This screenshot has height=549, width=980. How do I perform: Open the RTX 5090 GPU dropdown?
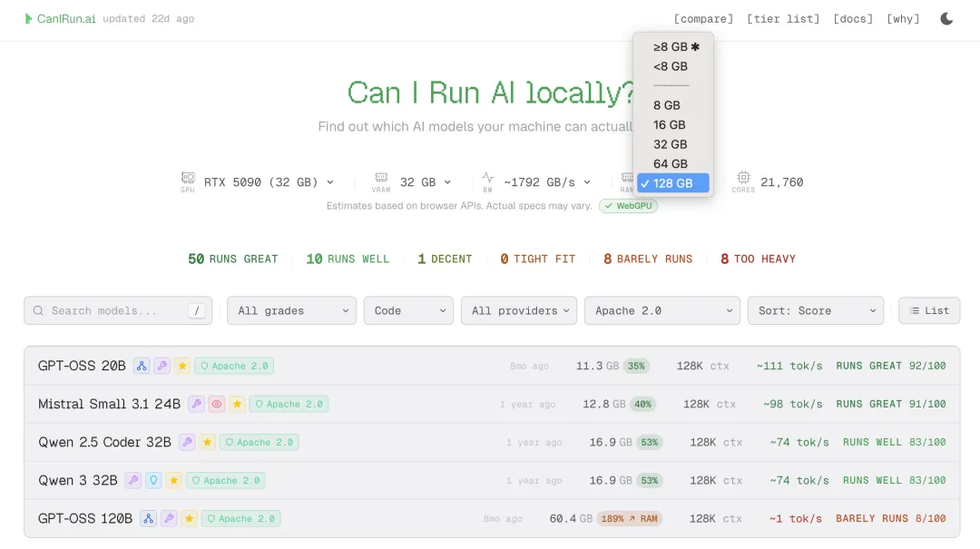pyautogui.click(x=269, y=182)
